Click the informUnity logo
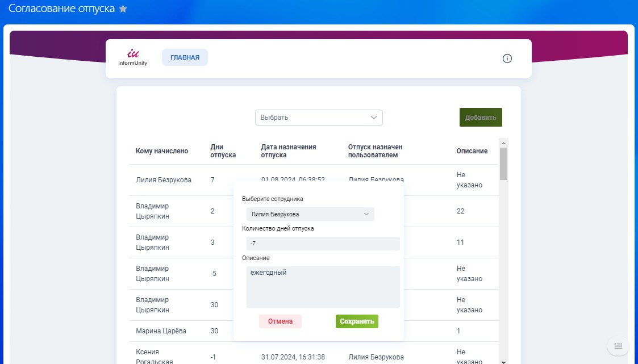This screenshot has width=638, height=364. pyautogui.click(x=133, y=57)
